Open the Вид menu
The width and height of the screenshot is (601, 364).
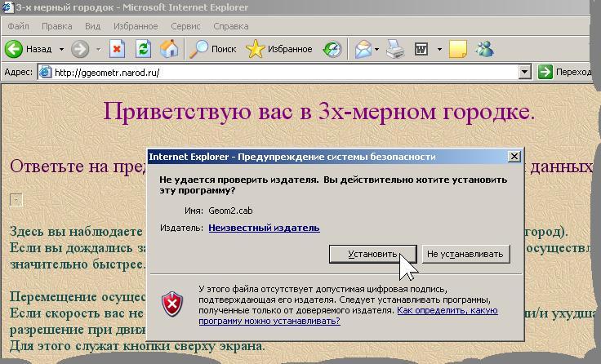92,26
